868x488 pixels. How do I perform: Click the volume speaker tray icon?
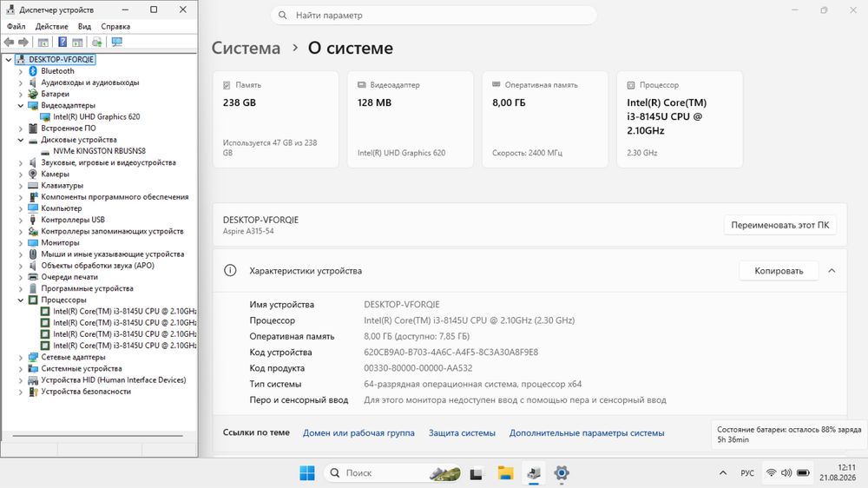(786, 473)
